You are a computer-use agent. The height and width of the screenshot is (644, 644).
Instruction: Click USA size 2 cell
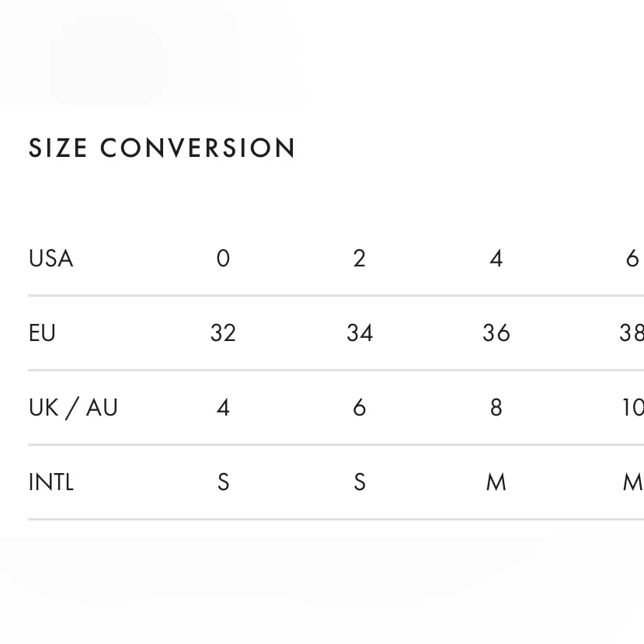click(x=359, y=258)
